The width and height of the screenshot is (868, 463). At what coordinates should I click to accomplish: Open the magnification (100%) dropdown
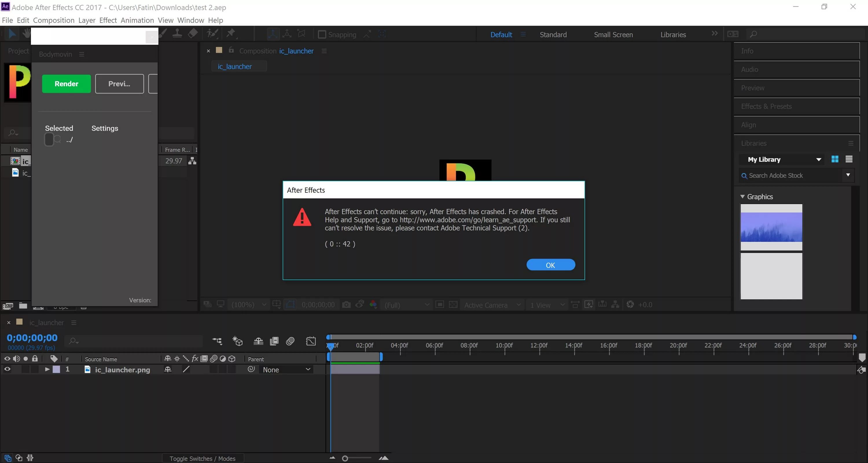pyautogui.click(x=249, y=305)
